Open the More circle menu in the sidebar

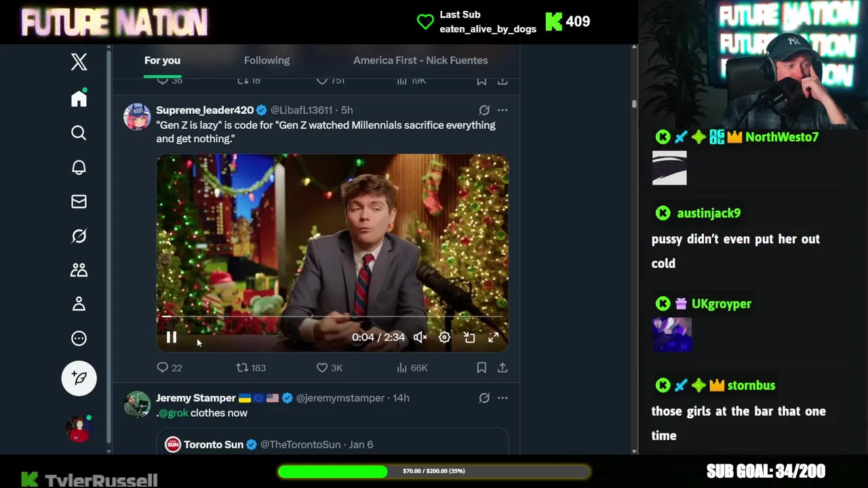tap(79, 338)
